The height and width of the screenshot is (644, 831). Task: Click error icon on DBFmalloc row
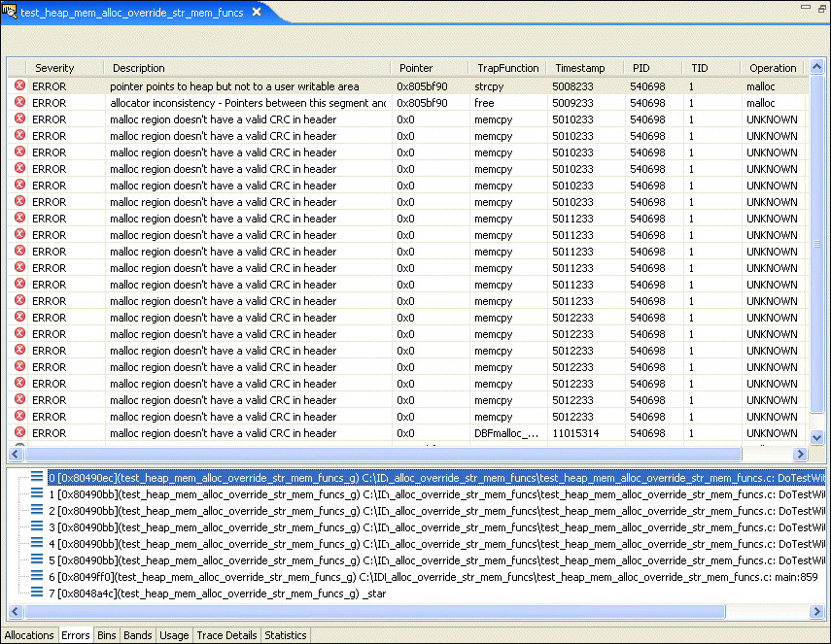click(20, 433)
